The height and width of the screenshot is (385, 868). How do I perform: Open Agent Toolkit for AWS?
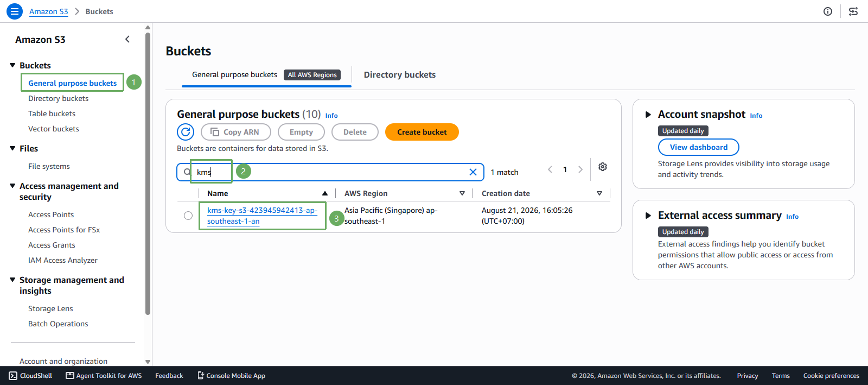click(x=104, y=376)
